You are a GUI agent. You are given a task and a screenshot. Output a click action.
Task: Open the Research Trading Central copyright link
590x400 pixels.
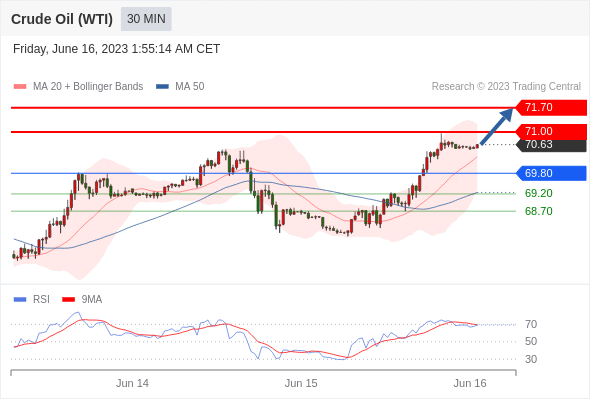click(x=506, y=87)
